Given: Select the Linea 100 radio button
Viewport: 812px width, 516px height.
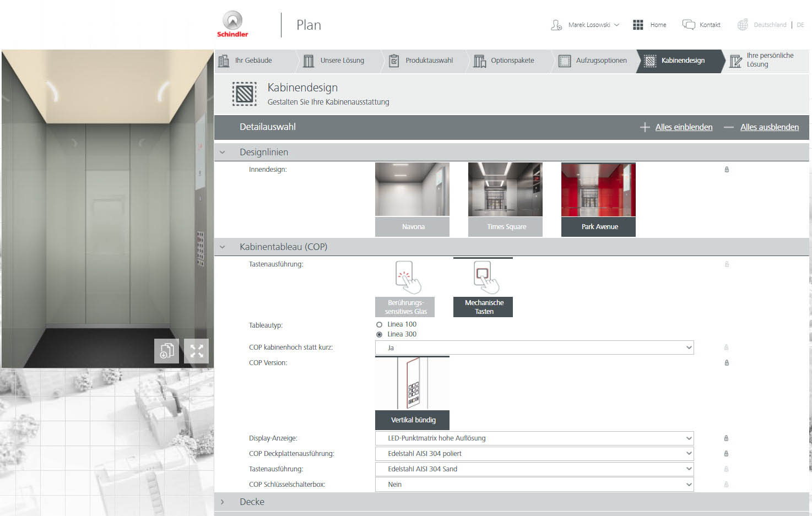Looking at the screenshot, I should point(379,324).
